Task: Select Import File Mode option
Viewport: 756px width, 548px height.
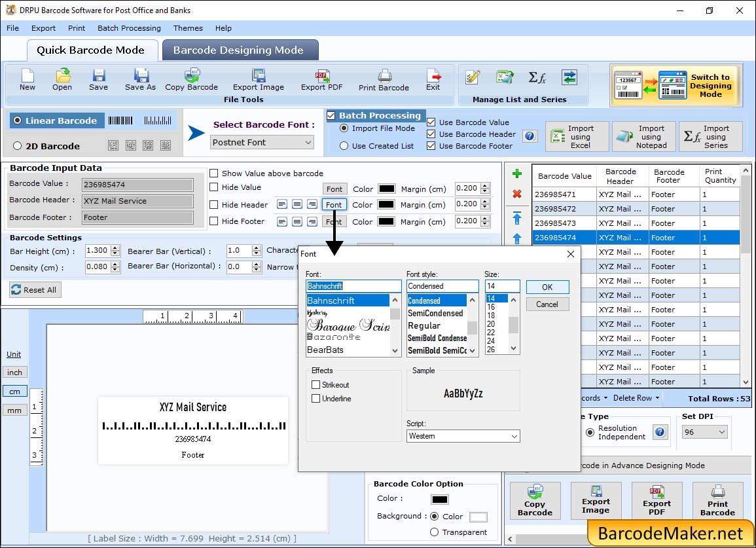Action: coord(344,128)
